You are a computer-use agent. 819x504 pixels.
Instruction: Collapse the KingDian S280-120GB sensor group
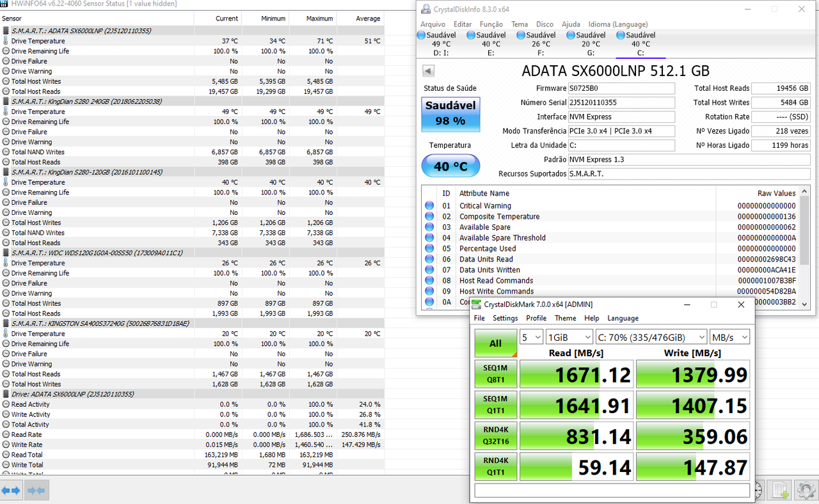tap(6, 172)
